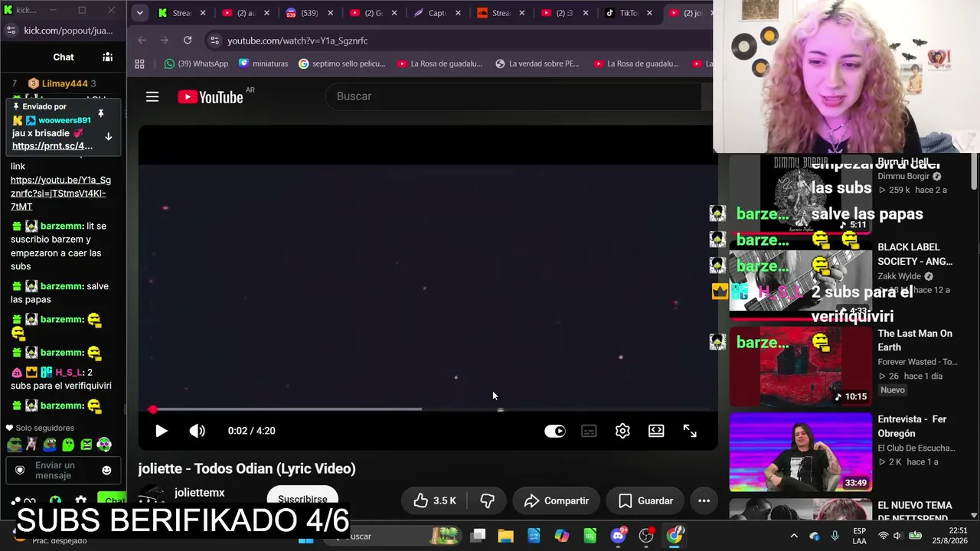
Task: Open Entrevista - Fer Obregón video thumbnail
Action: pos(800,452)
